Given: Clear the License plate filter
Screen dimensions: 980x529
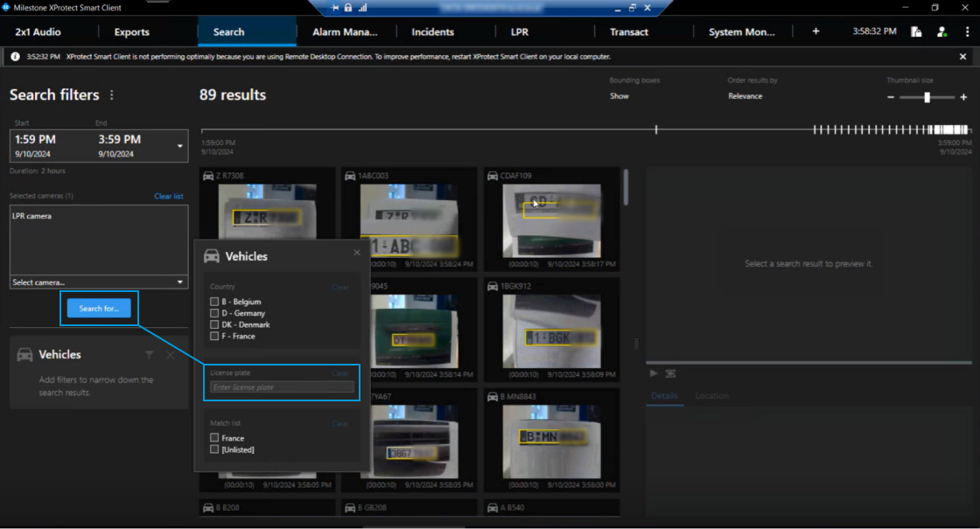Looking at the screenshot, I should tap(340, 373).
